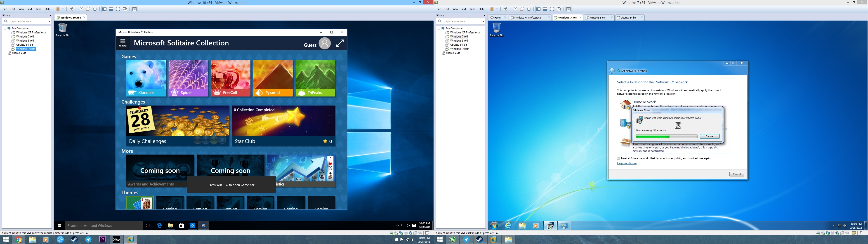Open Task View in Windows 10 VM

[148, 226]
